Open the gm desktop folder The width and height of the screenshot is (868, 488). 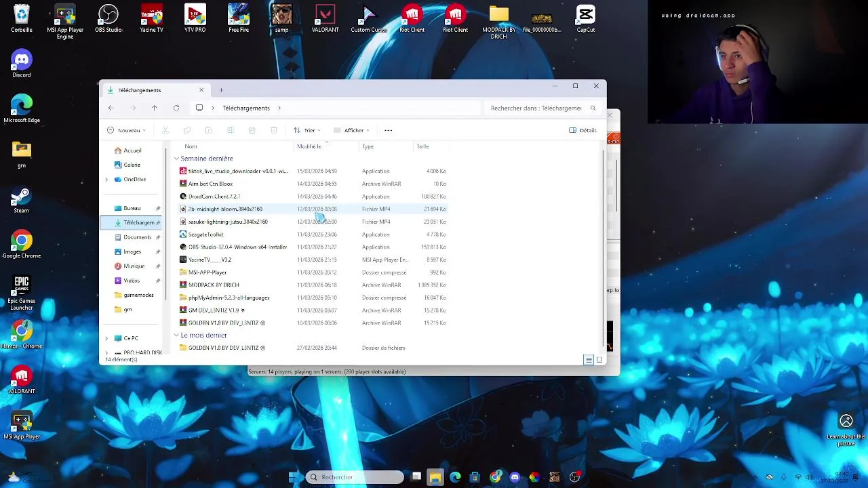22,154
